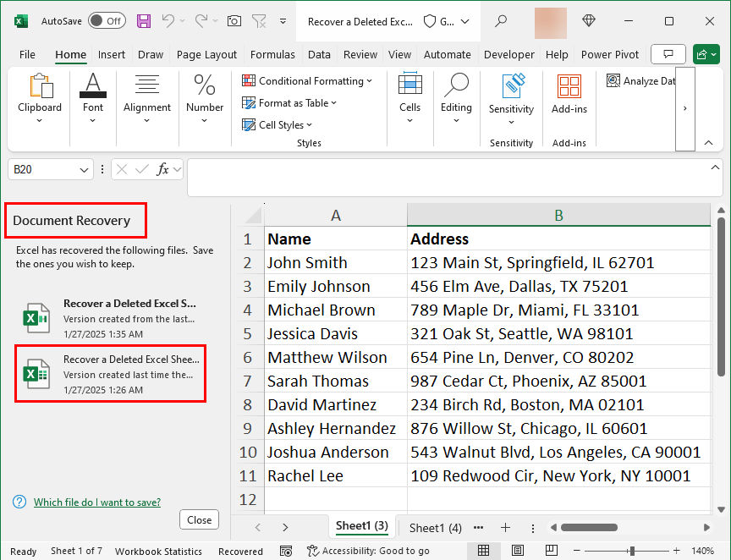Image resolution: width=731 pixels, height=560 pixels.
Task: Zoom in with plus button
Action: [677, 551]
